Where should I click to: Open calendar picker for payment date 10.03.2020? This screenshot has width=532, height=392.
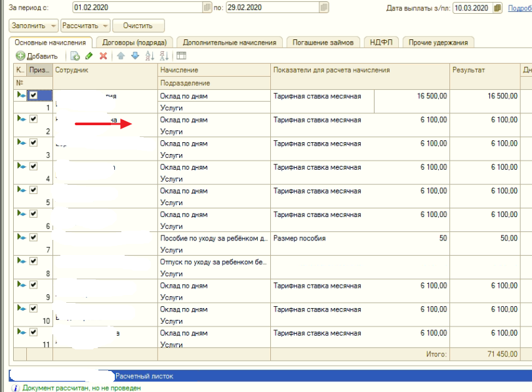498,8
